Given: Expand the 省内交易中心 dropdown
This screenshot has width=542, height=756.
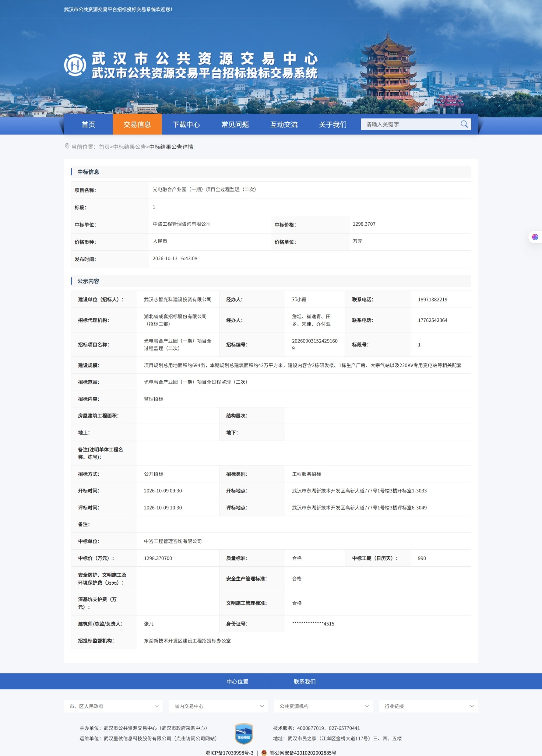Looking at the screenshot, I should click(218, 706).
